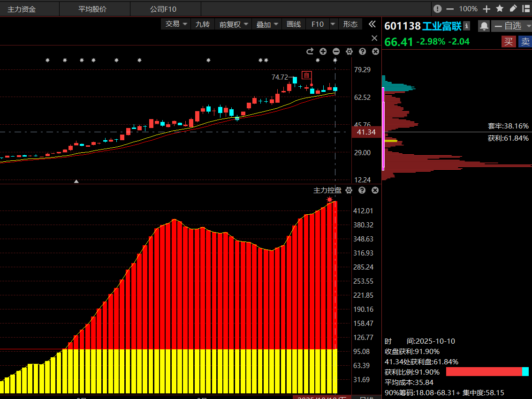
Task: Click the blue 卖 sell button
Action: click(x=525, y=42)
